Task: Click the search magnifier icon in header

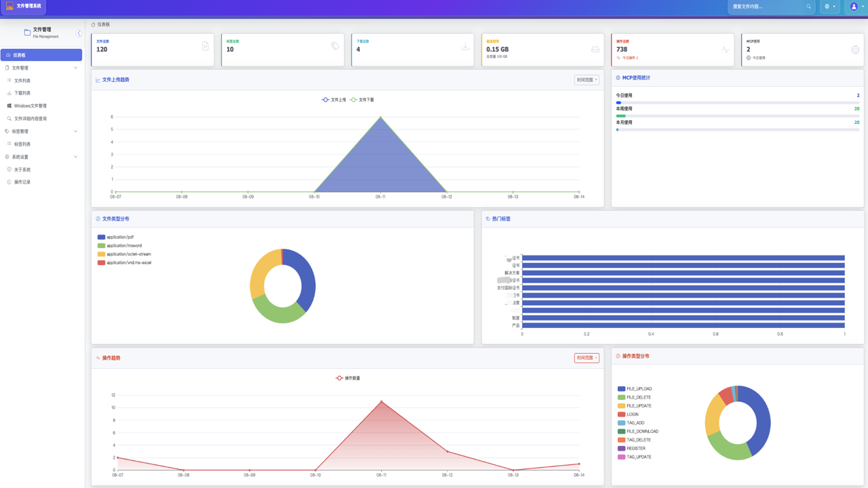Action: [x=808, y=7]
